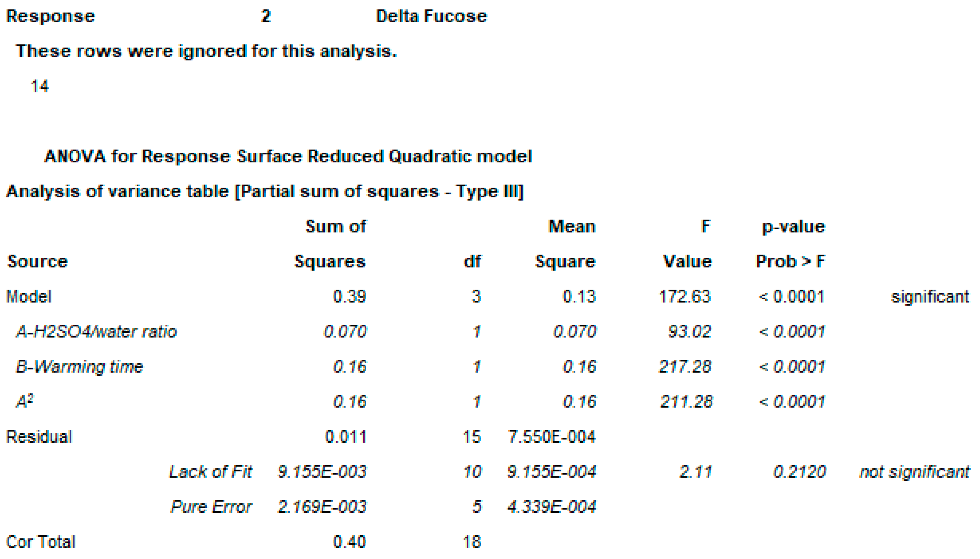
Task: Click the Model row label
Action: click(x=29, y=296)
